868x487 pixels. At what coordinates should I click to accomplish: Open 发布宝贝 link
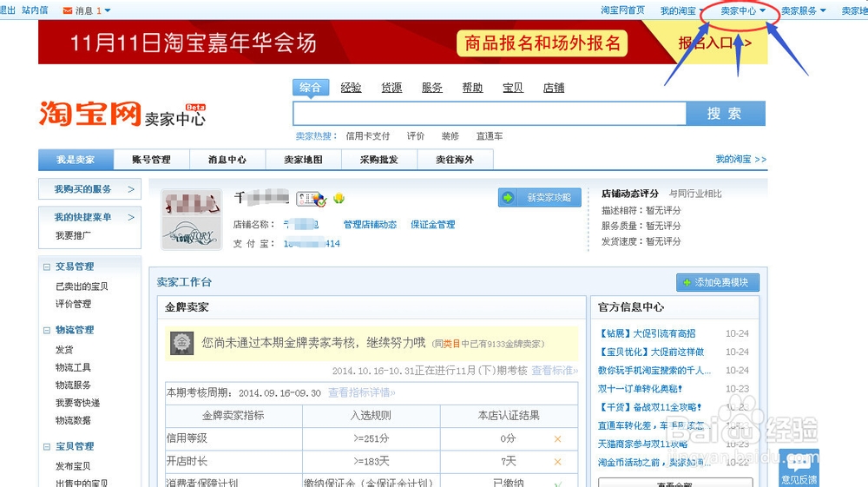click(73, 466)
